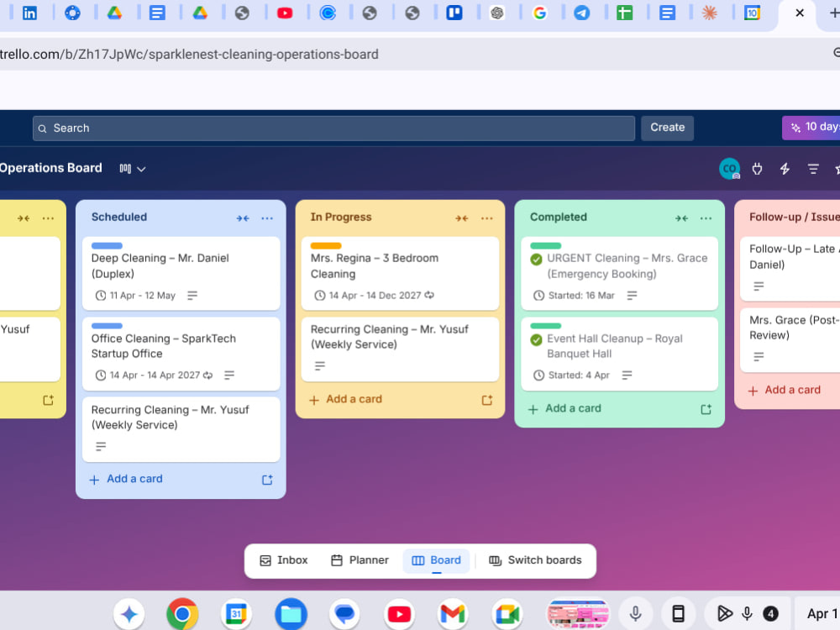Viewport: 840px width, 630px height.
Task: Click Switch boards
Action: 534,560
